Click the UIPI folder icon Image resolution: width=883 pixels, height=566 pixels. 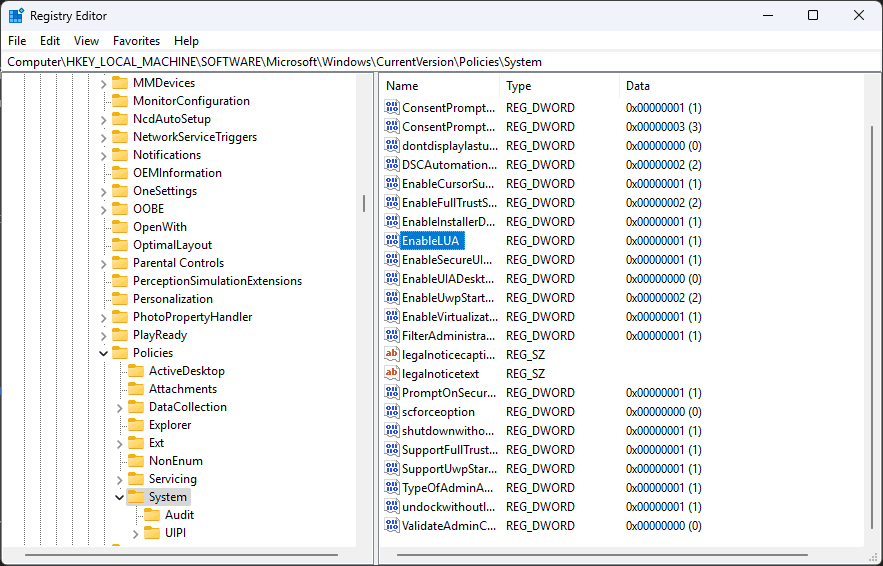151,533
